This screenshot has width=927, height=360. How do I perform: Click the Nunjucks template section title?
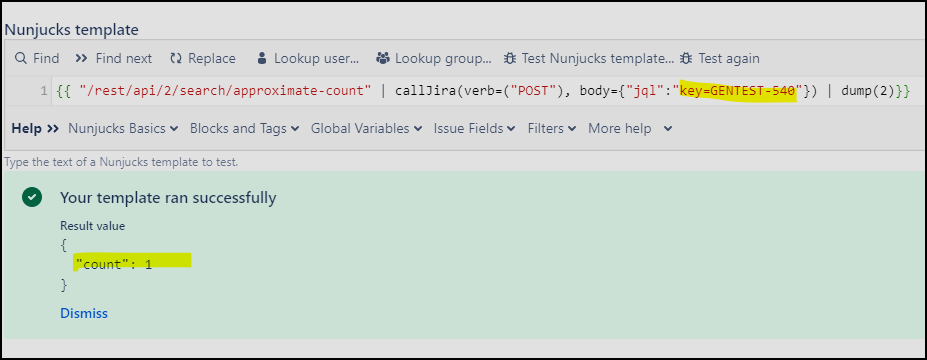point(72,30)
